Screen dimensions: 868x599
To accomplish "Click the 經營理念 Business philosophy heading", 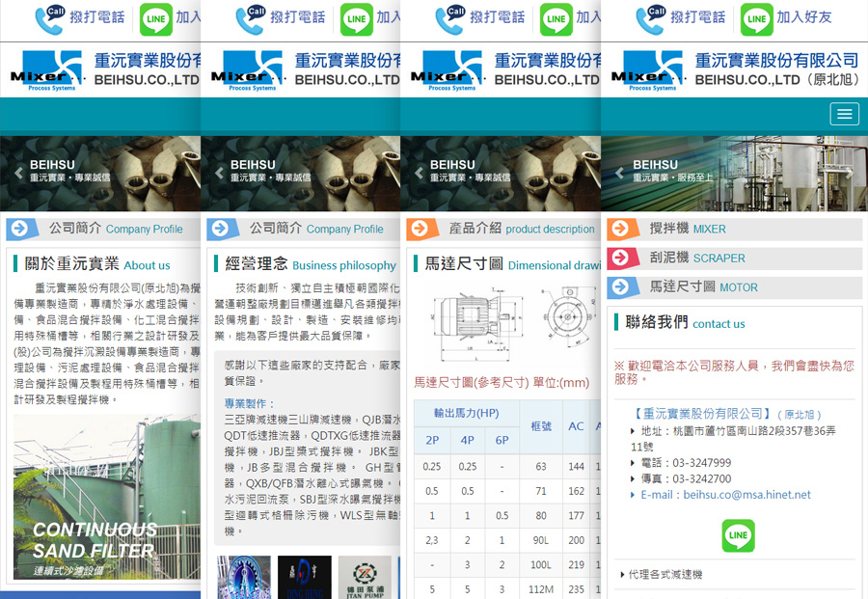I will (x=311, y=264).
